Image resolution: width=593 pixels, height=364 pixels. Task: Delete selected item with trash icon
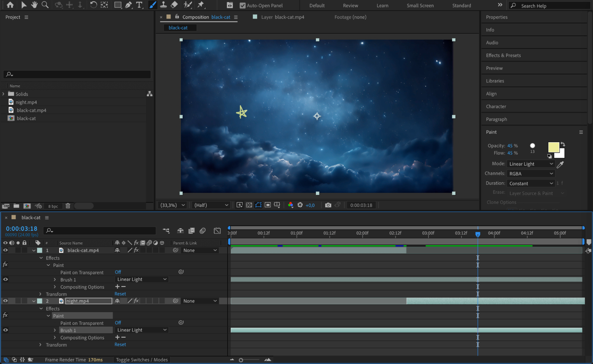[68, 206]
